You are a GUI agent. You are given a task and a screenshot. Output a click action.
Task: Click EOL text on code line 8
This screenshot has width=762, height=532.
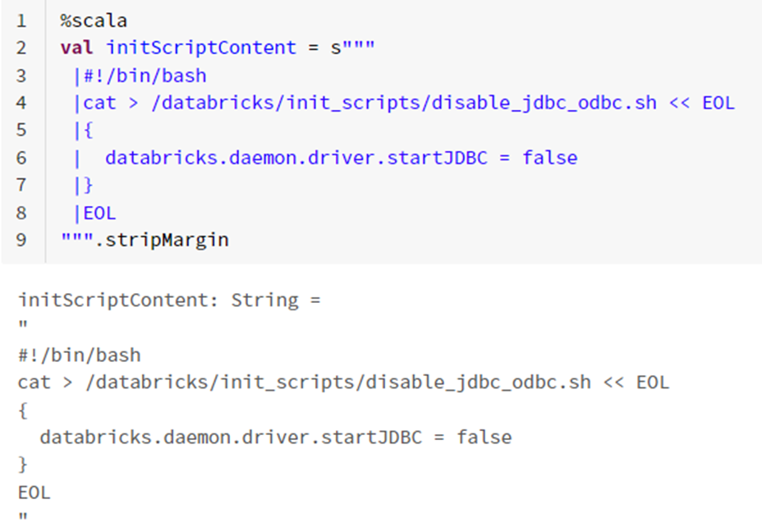coord(99,213)
